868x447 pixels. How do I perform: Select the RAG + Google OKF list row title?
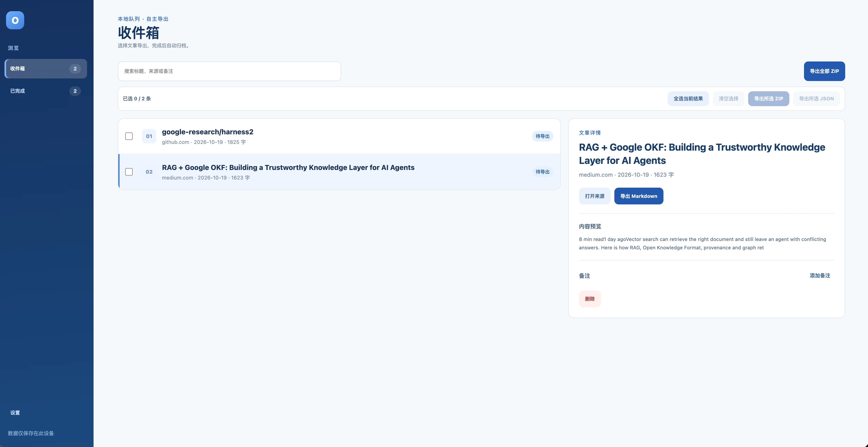[x=288, y=168]
